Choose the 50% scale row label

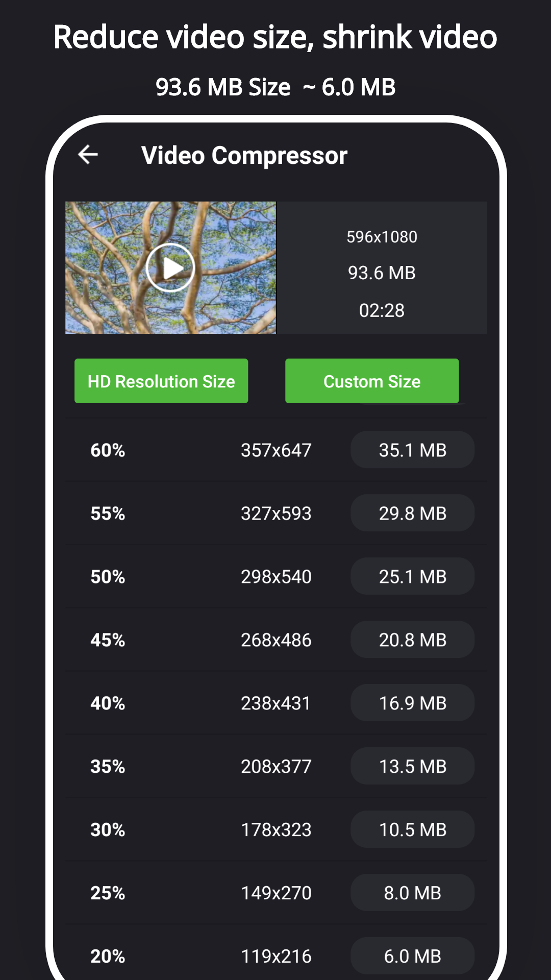click(108, 577)
